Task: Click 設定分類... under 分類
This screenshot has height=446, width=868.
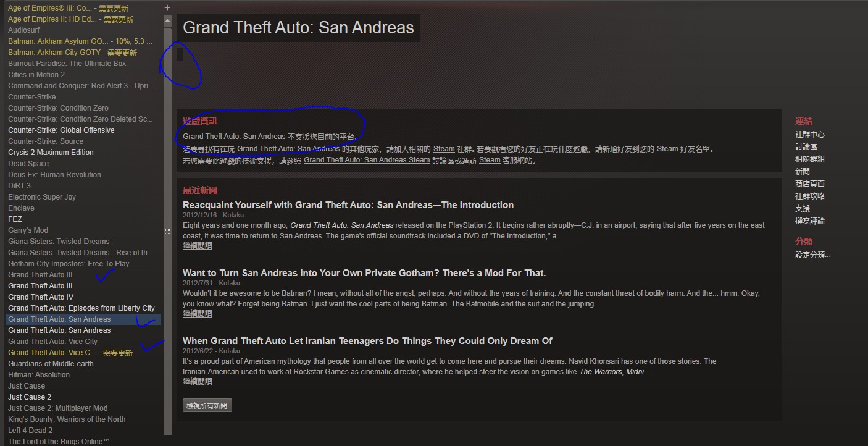Action: coord(813,255)
